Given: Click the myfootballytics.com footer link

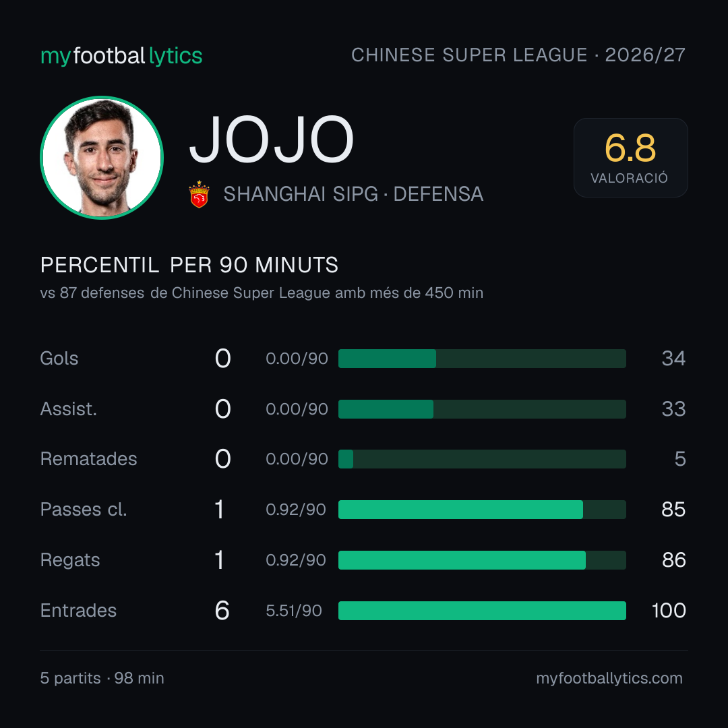Looking at the screenshot, I should (x=609, y=678).
